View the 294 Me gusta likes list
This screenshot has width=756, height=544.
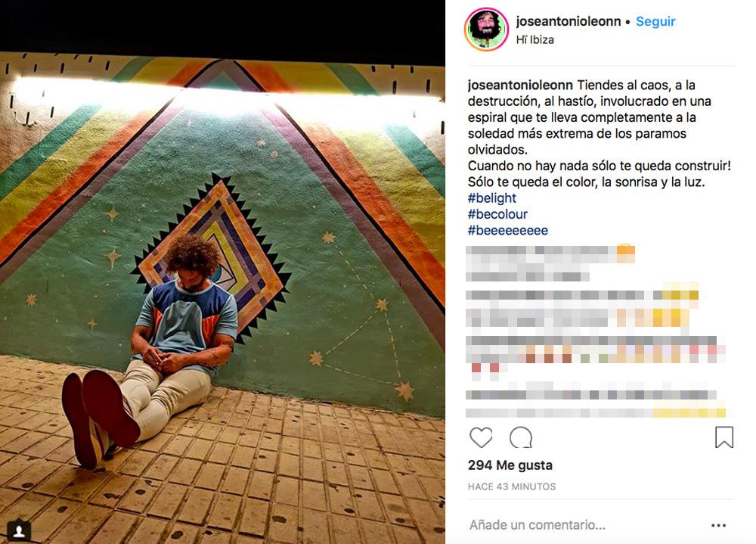coord(510,465)
